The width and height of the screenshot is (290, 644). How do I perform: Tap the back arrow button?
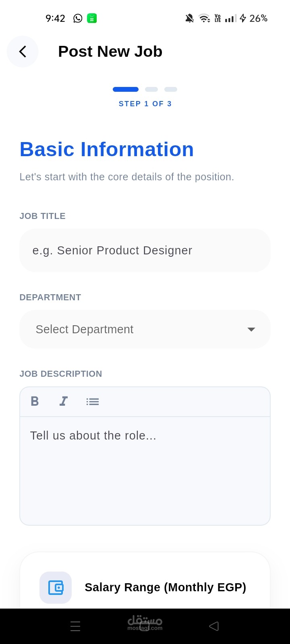coord(23,52)
